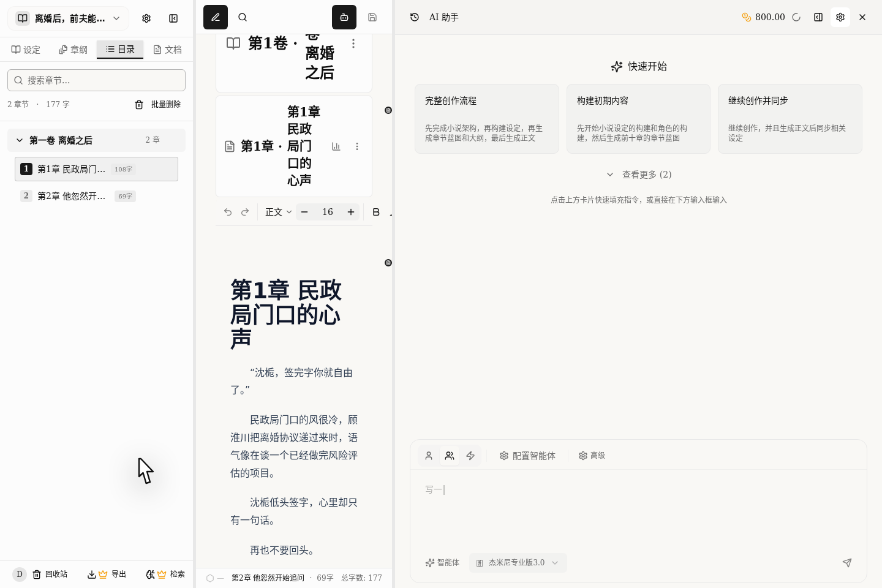
Task: Open the in-document search icon
Action: [x=243, y=17]
